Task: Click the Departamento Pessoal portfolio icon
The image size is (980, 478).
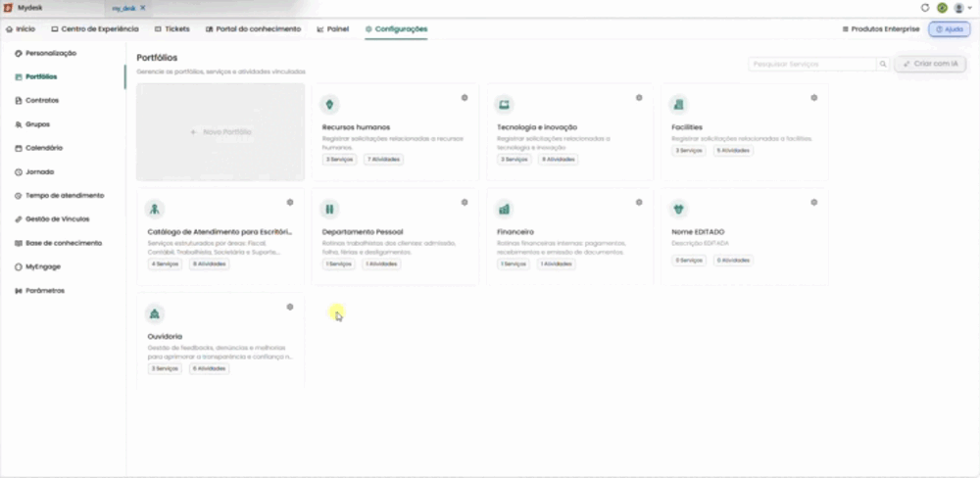Action: 329,209
